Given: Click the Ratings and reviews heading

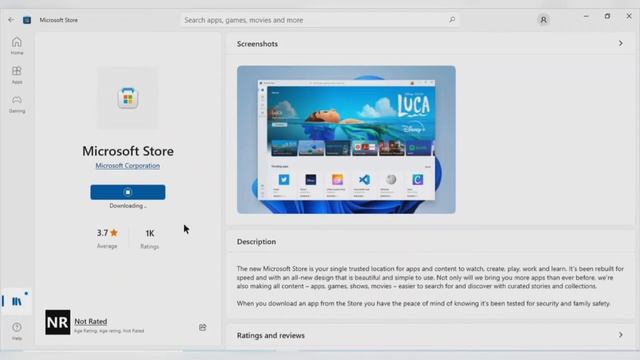Looking at the screenshot, I should pos(271,336).
